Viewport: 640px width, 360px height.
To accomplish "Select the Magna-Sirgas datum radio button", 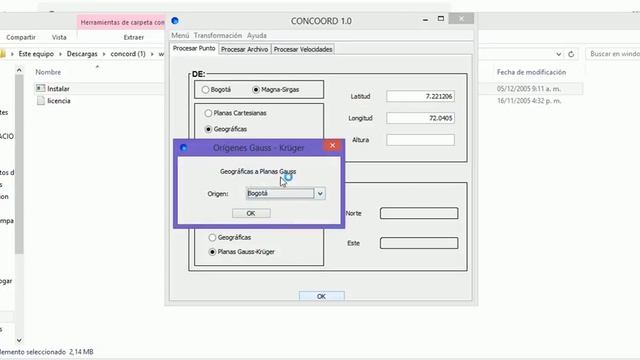I will [x=256, y=89].
